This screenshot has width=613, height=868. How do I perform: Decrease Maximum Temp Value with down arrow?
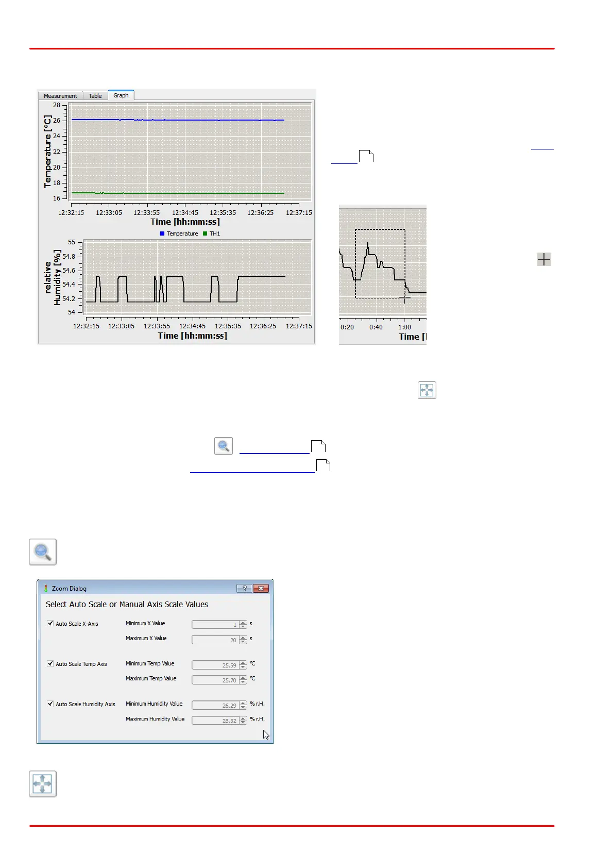243,682
